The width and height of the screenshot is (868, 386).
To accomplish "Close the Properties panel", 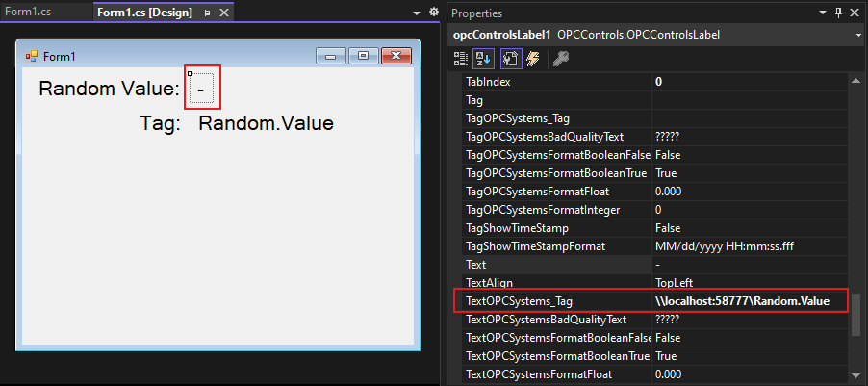I will click(x=855, y=13).
